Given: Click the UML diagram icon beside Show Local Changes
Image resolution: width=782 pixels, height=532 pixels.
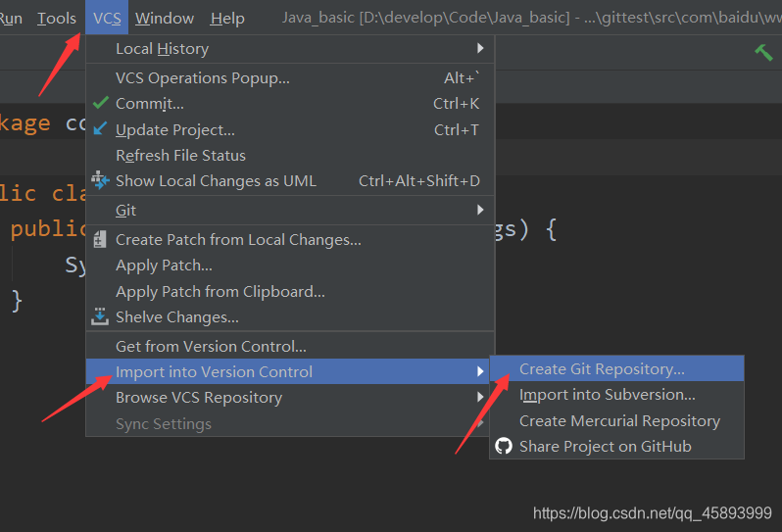Looking at the screenshot, I should coord(100,180).
